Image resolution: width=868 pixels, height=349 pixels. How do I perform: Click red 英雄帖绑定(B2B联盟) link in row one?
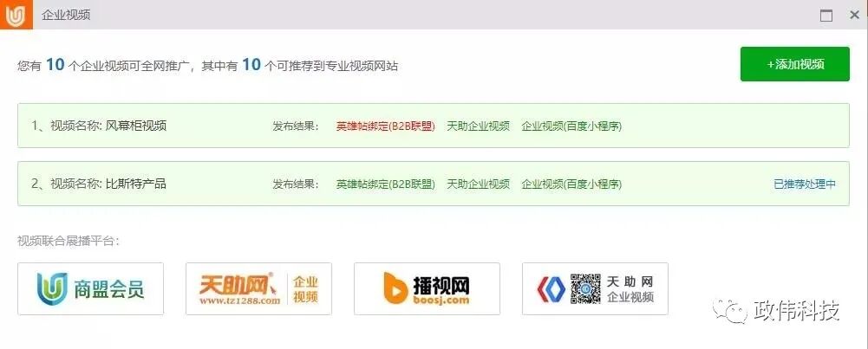[385, 126]
